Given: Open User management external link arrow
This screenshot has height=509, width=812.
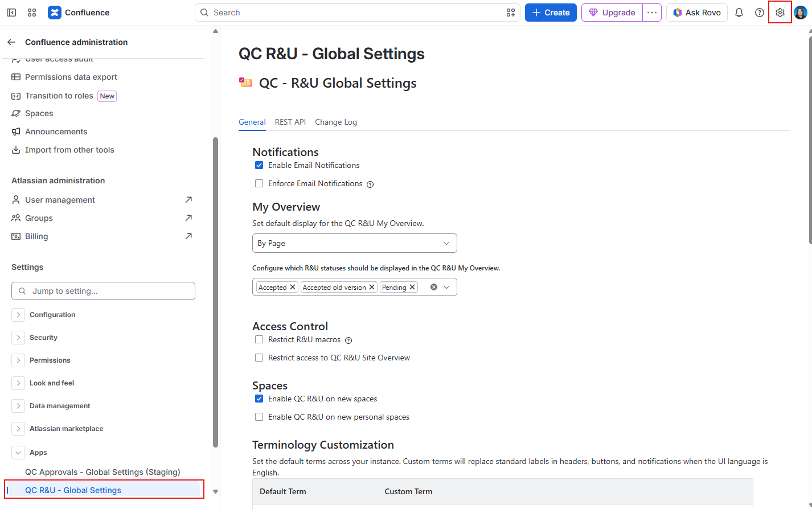Looking at the screenshot, I should 188,200.
